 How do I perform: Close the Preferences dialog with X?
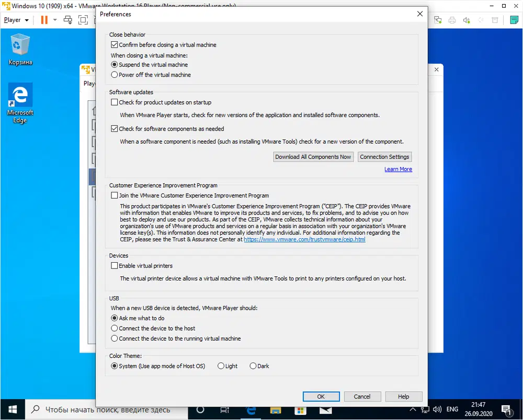point(420,14)
